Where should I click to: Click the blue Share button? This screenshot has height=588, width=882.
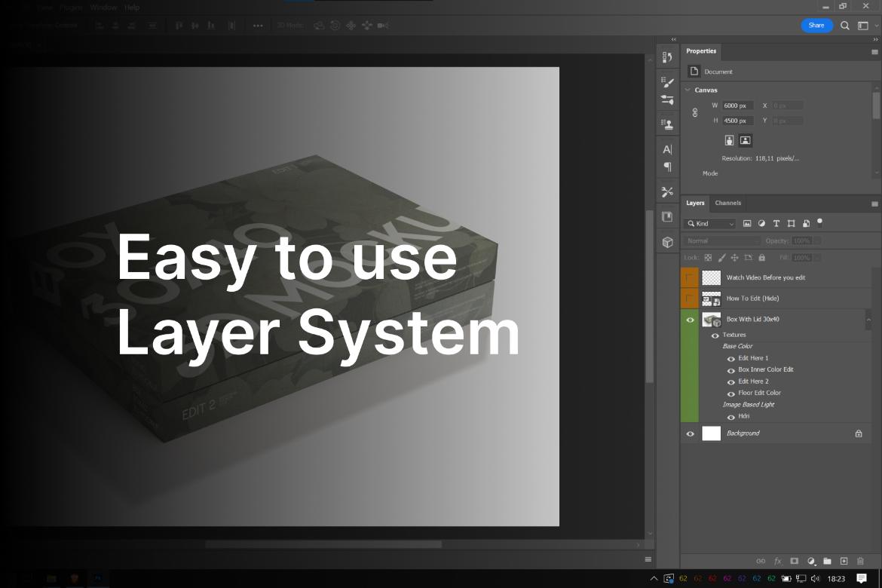(x=816, y=26)
